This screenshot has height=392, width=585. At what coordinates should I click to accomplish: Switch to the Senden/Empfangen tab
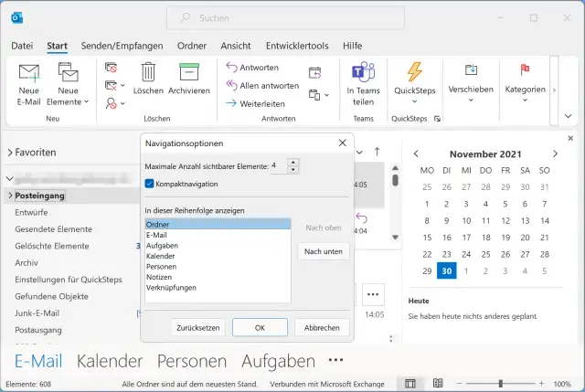tap(122, 46)
